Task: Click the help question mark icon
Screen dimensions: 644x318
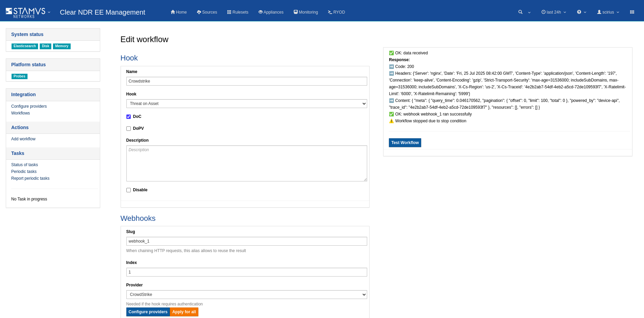Action: pos(579,12)
